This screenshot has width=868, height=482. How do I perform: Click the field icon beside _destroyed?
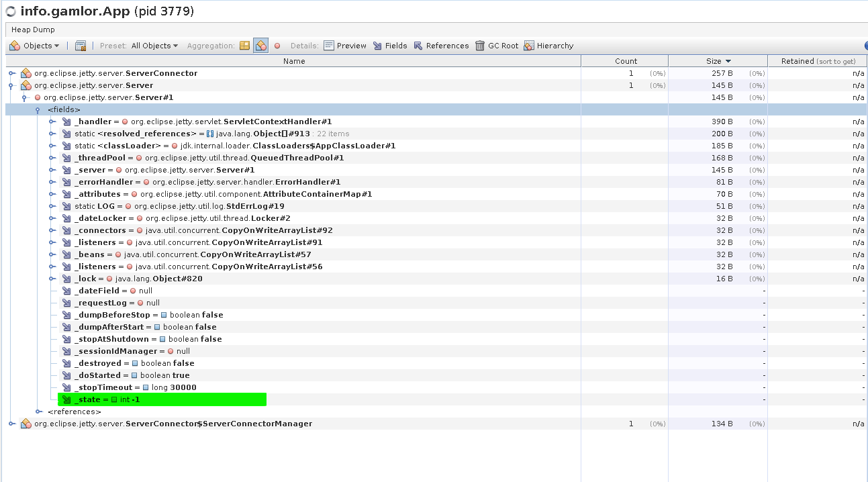[x=66, y=363]
